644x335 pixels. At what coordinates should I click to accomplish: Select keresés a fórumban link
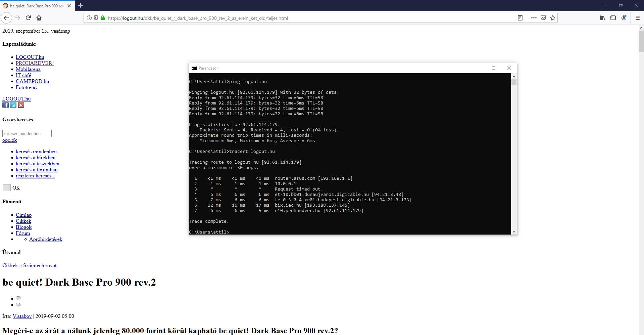click(37, 170)
